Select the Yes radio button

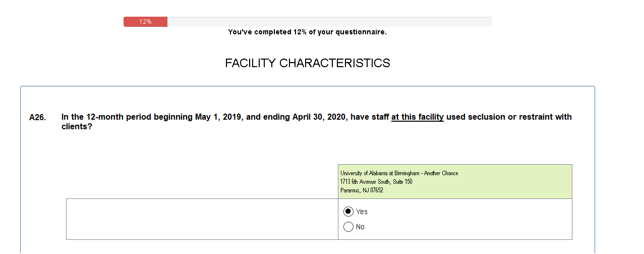point(348,212)
